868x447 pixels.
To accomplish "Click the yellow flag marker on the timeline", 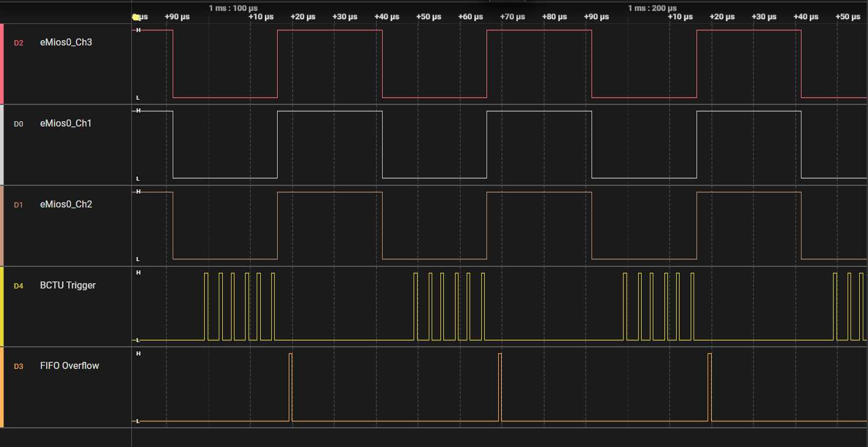I will pos(136,17).
